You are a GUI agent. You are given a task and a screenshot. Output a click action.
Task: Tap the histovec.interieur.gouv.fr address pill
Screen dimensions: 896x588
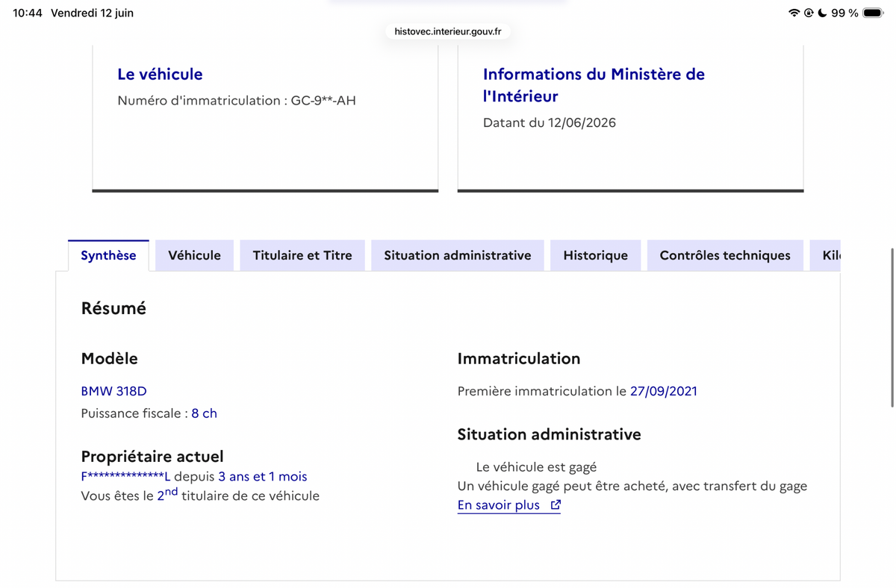pos(448,31)
